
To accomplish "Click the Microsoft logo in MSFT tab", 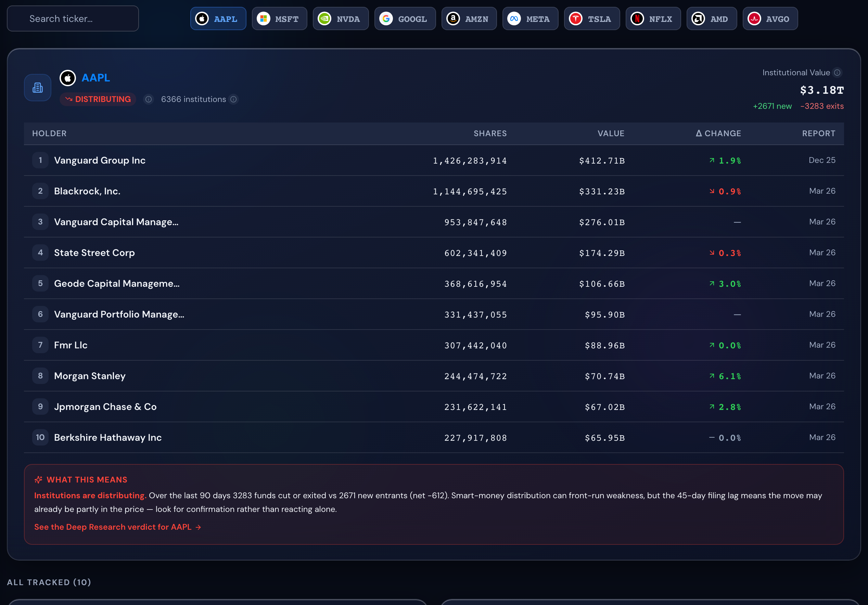I will 264,18.
